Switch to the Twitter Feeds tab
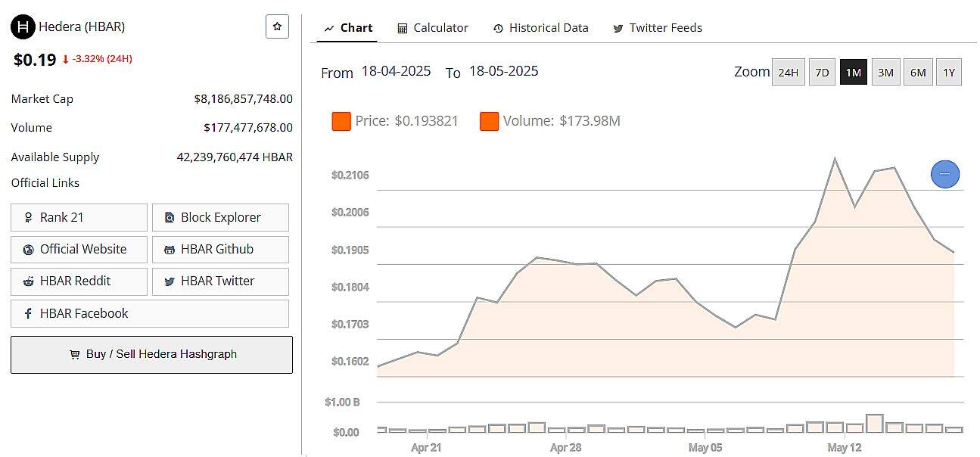980x457 pixels. point(658,28)
